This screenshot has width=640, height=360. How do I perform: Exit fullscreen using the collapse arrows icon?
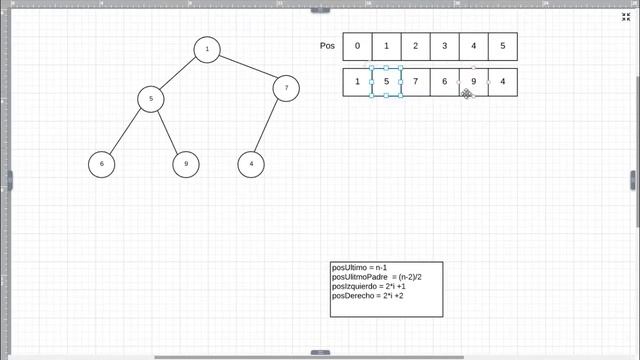point(626,17)
